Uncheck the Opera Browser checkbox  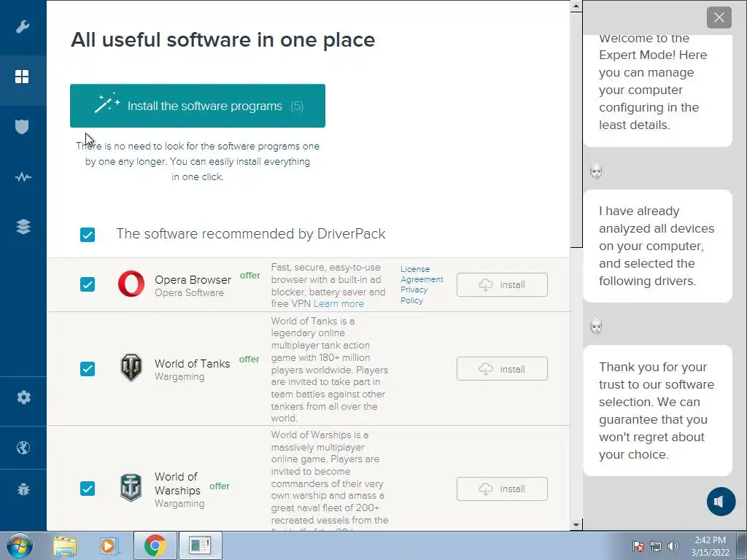[x=88, y=284]
